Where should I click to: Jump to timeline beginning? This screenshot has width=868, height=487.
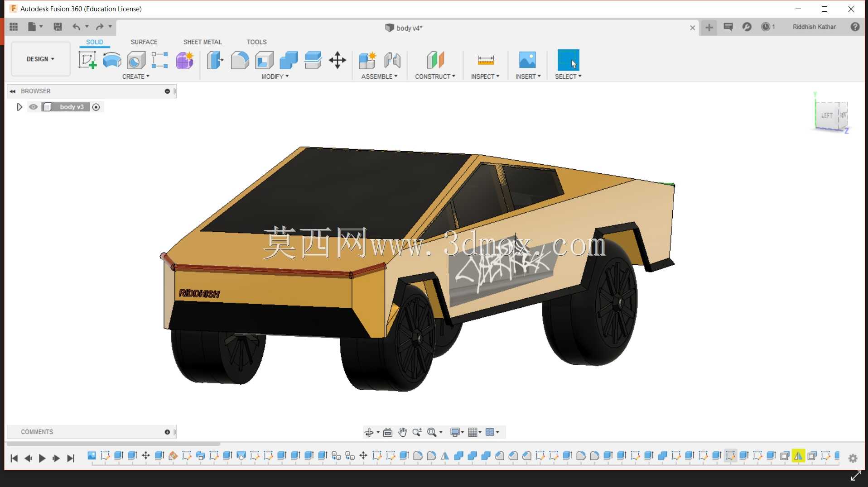coord(14,458)
